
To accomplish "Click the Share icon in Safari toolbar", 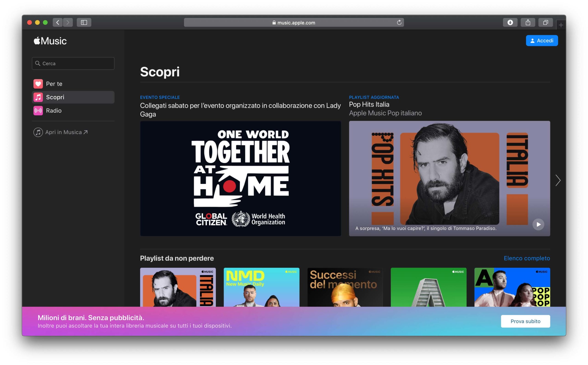I will (x=528, y=23).
